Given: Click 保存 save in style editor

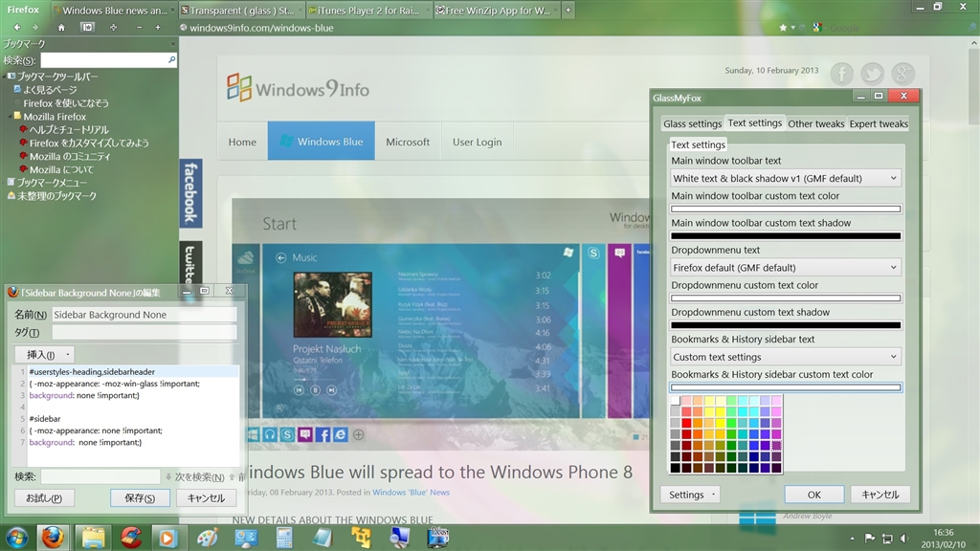Looking at the screenshot, I should click(140, 497).
